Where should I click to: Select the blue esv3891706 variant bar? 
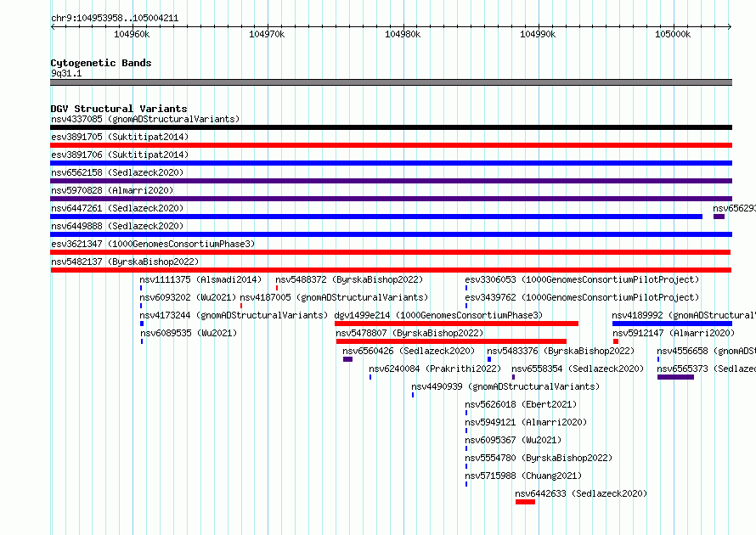(x=391, y=163)
